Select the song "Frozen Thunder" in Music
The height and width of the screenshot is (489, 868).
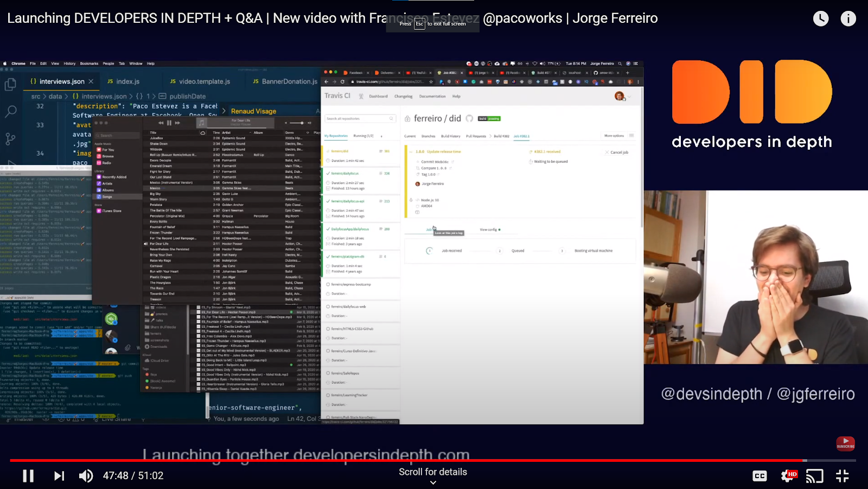coord(161,232)
